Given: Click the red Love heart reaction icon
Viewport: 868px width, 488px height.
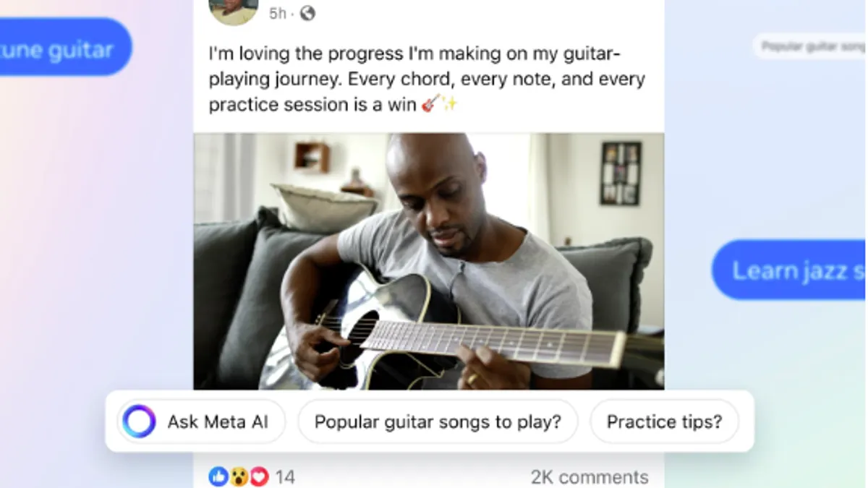Looking at the screenshot, I should point(259,476).
